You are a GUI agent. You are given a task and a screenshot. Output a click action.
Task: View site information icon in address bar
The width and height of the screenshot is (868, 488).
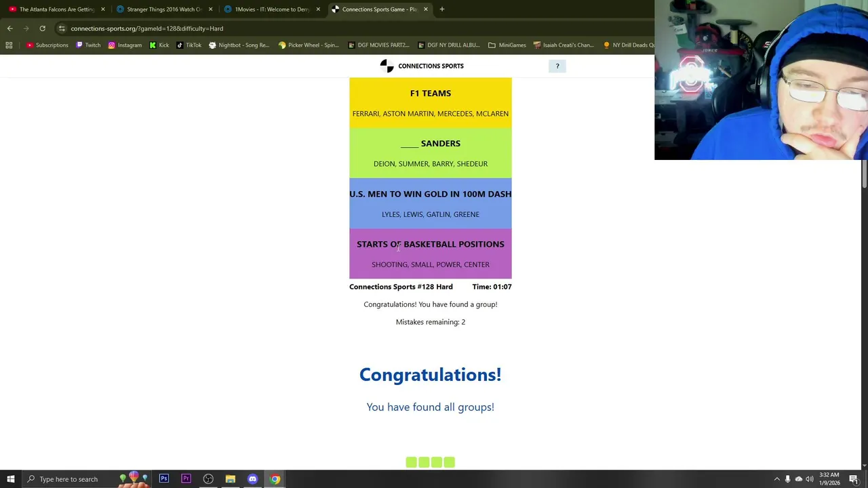(x=62, y=28)
